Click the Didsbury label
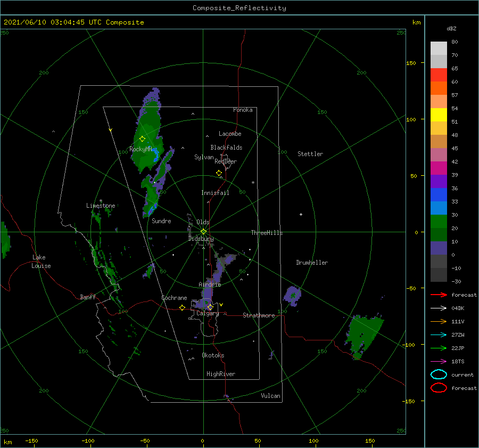 coord(201,239)
